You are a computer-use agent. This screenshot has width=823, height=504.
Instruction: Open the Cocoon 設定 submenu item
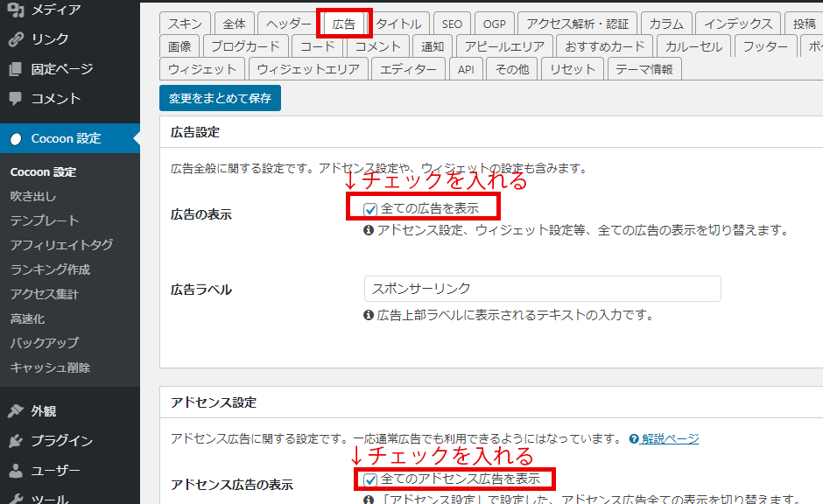click(43, 172)
